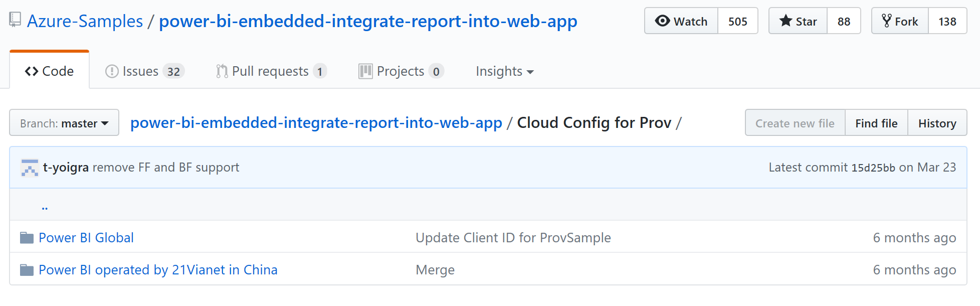The image size is (980, 306).
Task: Open latest commit 15d25bb
Action: click(873, 168)
